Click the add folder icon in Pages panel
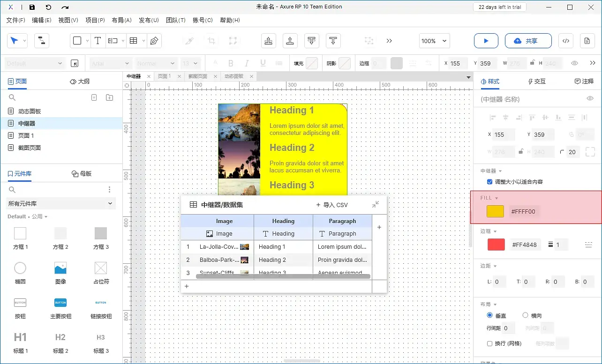Viewport: 602px width, 364px height. pyautogui.click(x=109, y=97)
